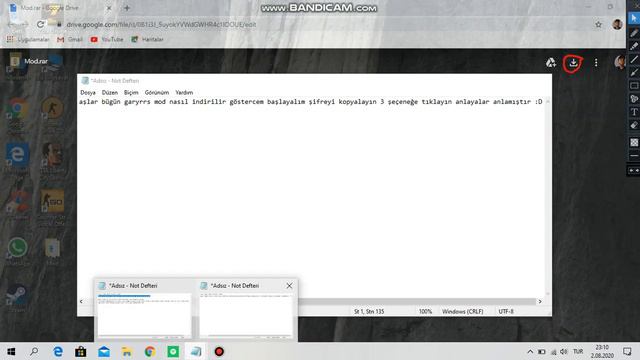The image size is (640, 360).
Task: Select the text T tool
Action: (x=634, y=112)
